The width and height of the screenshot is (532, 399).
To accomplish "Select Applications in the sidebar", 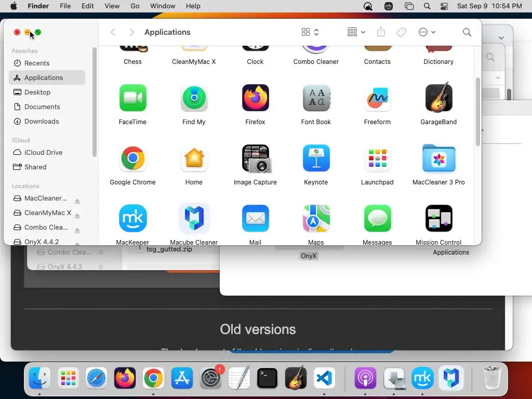I will tap(47, 78).
